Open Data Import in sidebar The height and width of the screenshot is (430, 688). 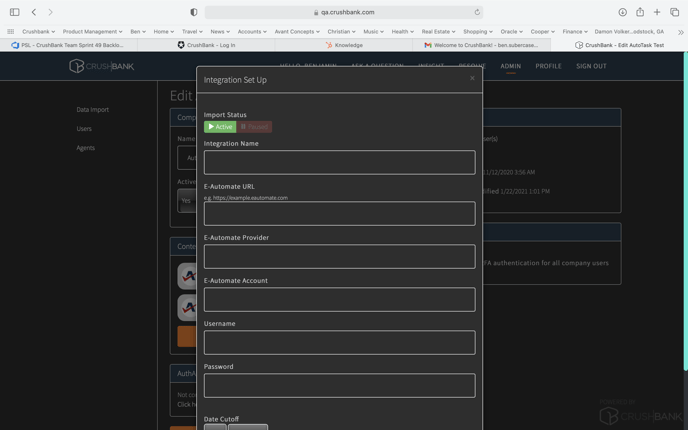[x=93, y=110]
